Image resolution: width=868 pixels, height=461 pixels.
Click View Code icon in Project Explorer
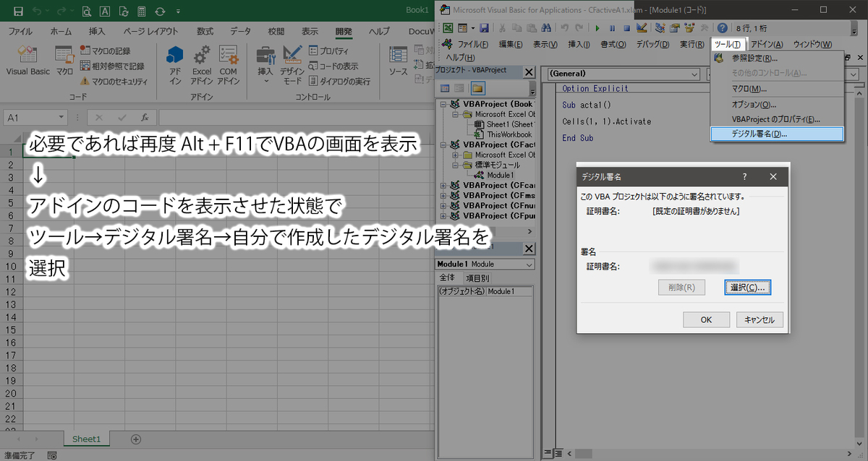[445, 88]
